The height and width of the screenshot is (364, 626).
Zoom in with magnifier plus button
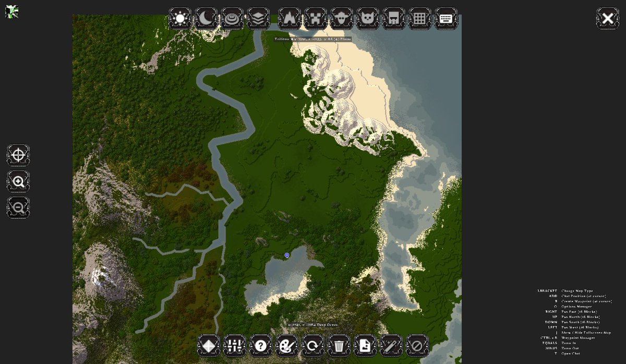click(18, 181)
